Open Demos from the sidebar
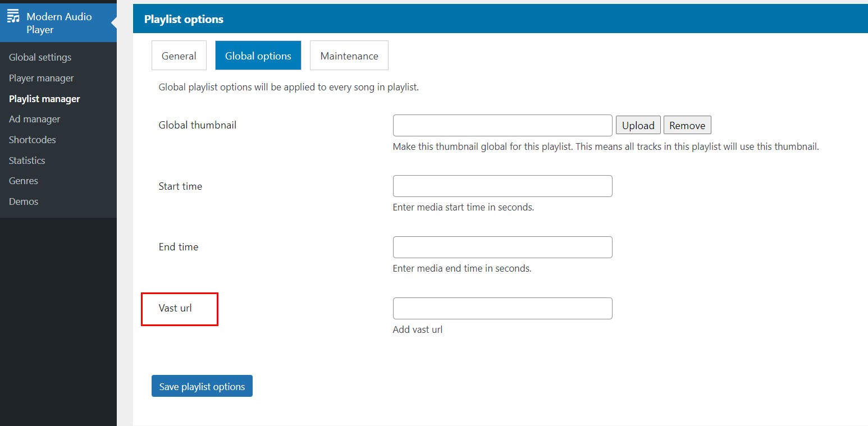The height and width of the screenshot is (426, 868). [x=24, y=201]
